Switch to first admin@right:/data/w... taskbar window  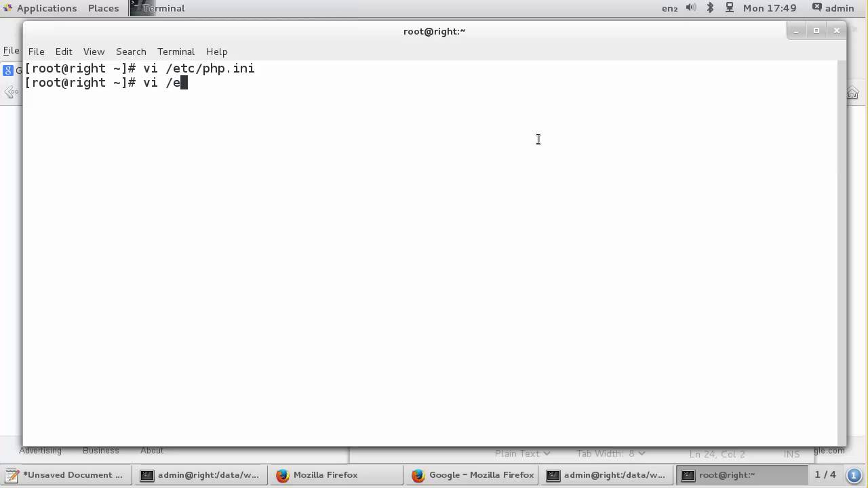(x=199, y=475)
